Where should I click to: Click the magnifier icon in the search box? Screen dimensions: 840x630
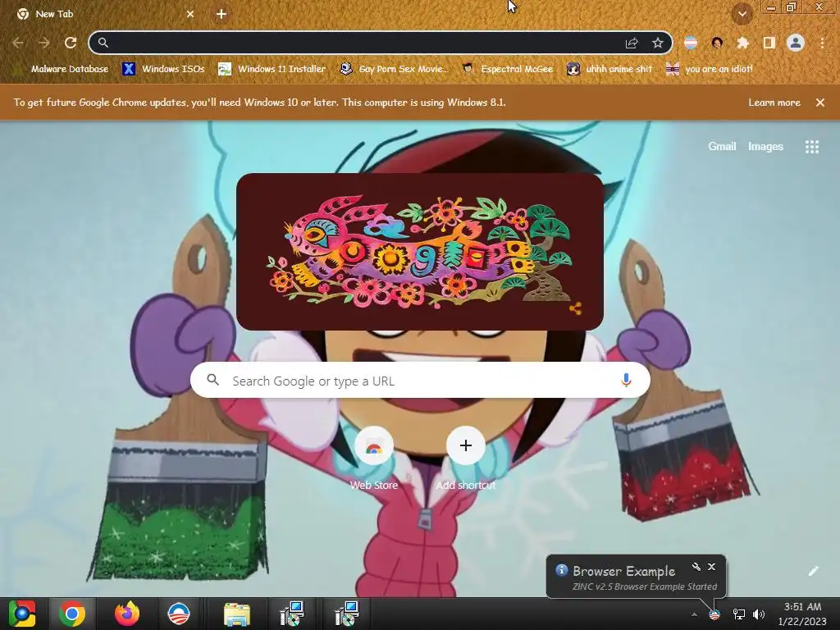tap(212, 380)
